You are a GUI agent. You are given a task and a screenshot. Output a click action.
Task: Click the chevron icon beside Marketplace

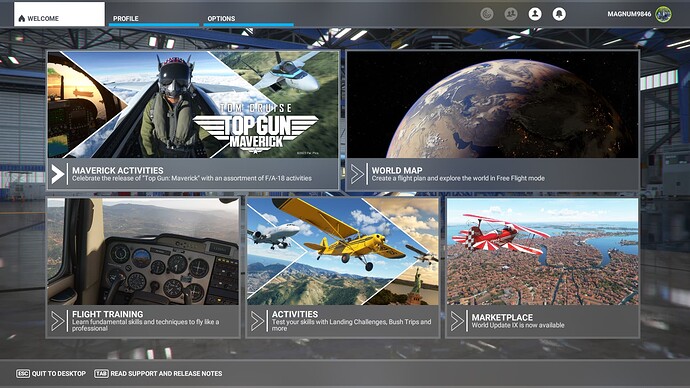tap(457, 321)
